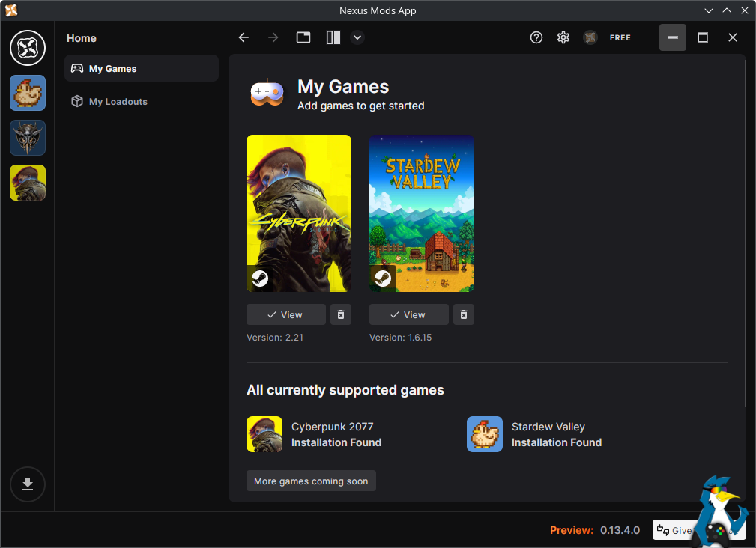Click the Steam icon on the Stardew Valley cover
Viewport: 756px width, 548px height.
pyautogui.click(x=383, y=278)
